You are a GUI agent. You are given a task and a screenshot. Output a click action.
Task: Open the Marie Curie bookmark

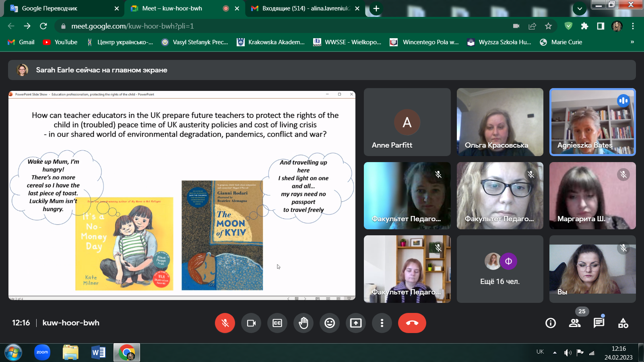561,42
